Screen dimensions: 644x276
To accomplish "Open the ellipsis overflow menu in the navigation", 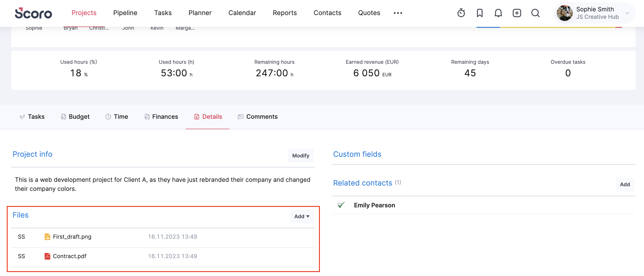I will (x=398, y=13).
